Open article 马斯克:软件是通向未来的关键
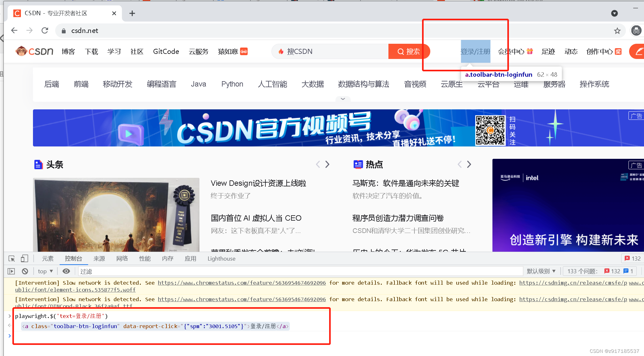The height and width of the screenshot is (356, 644). 406,183
